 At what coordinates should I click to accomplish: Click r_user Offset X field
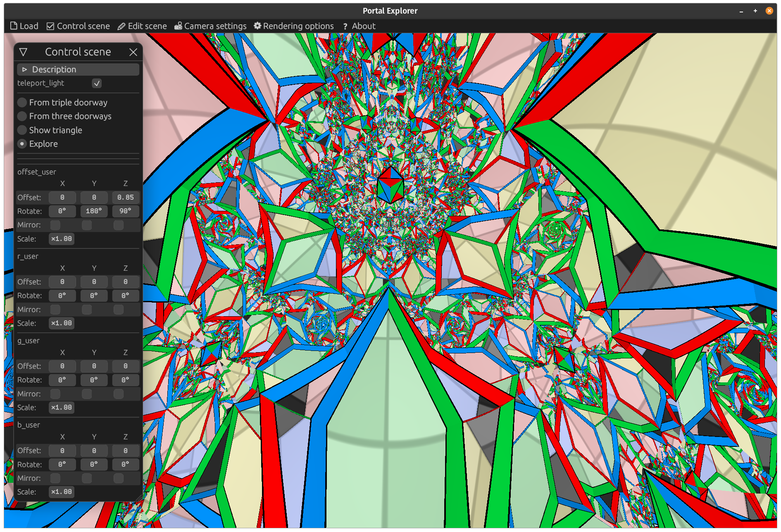pos(62,282)
